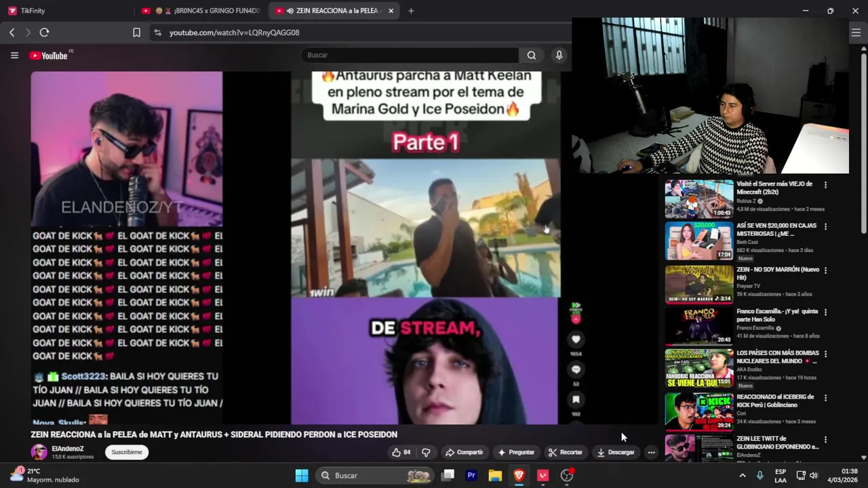
Task: Open LOS PAÍSES CON MÁS BOMBAS NUCLEARES title
Action: [778, 357]
